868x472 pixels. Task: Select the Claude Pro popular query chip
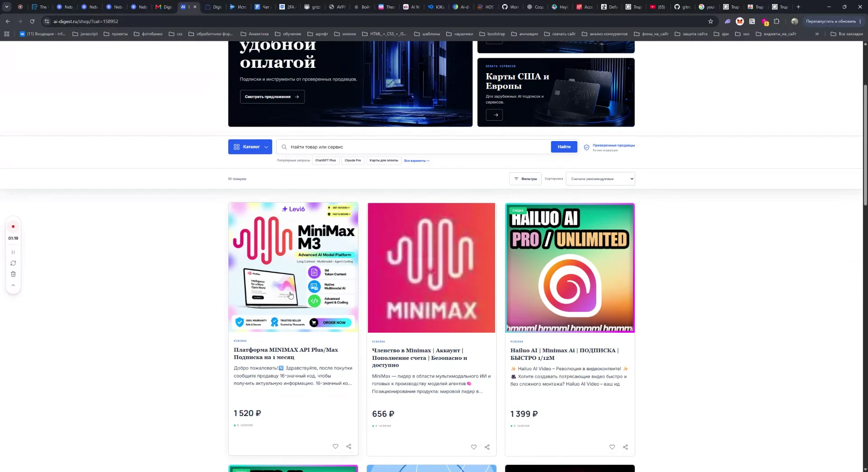pyautogui.click(x=353, y=160)
